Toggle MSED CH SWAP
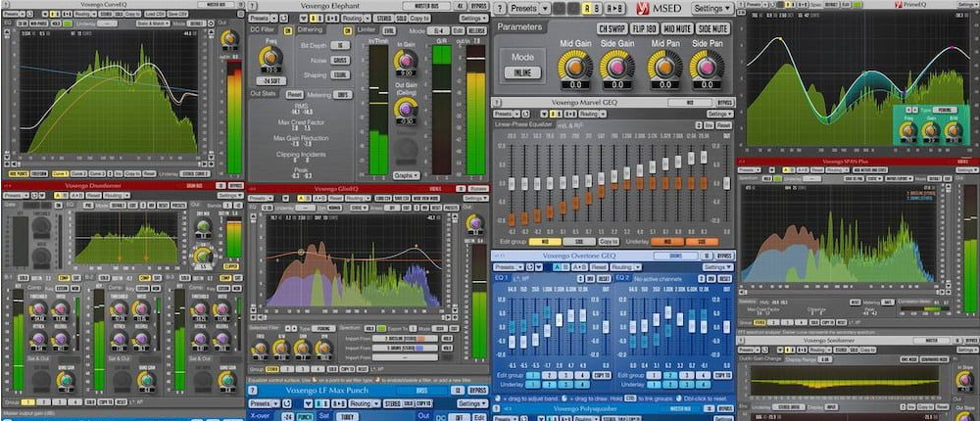Viewport: 980px width, 421px height. coord(612,28)
